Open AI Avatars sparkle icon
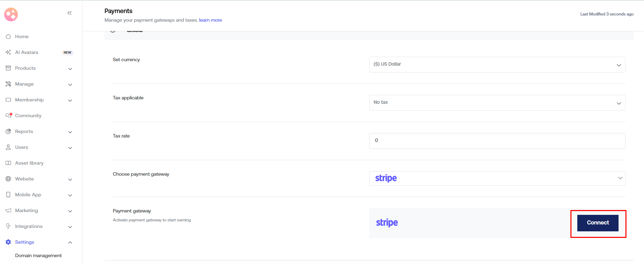 coord(8,52)
